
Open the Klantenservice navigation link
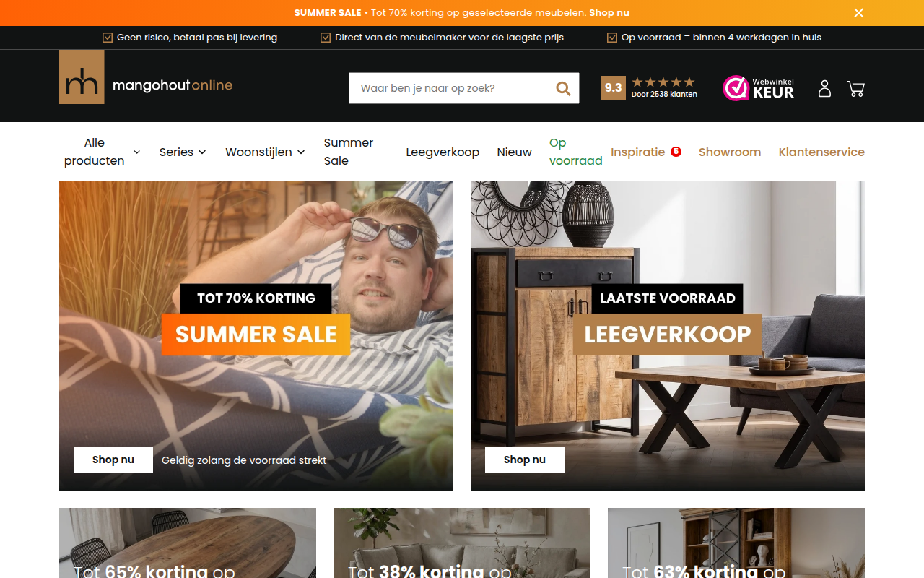click(x=821, y=152)
